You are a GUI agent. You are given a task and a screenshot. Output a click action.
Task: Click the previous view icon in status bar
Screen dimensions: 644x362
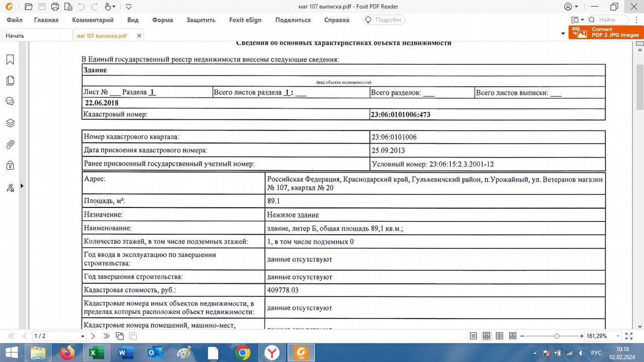click(x=120, y=336)
